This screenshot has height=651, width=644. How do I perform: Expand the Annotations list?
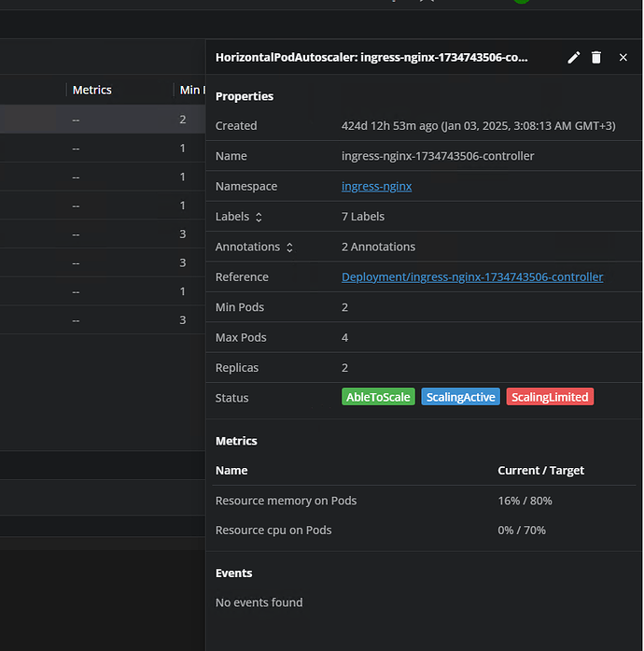[x=289, y=248]
